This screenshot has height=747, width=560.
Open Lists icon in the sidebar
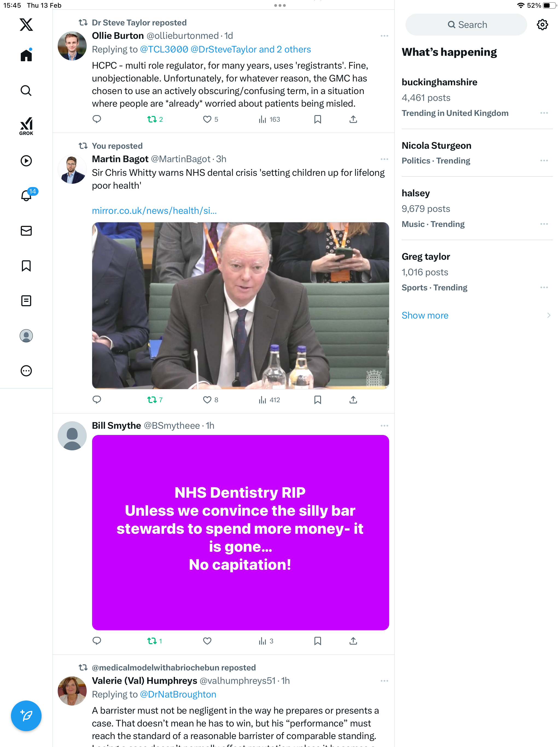point(26,300)
